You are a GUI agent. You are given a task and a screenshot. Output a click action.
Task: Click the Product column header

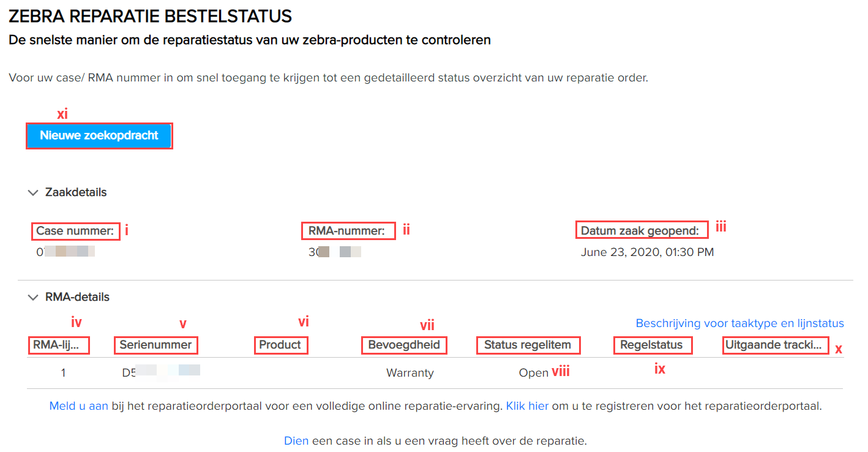(x=281, y=345)
